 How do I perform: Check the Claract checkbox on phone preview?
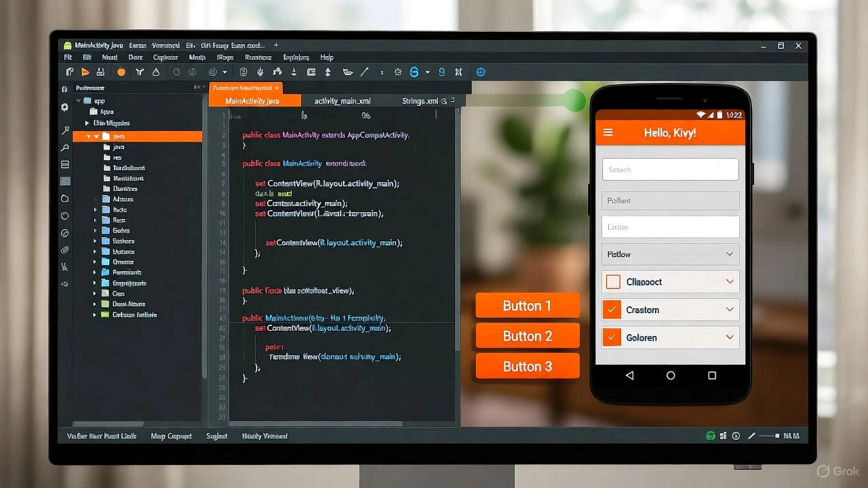click(x=612, y=281)
